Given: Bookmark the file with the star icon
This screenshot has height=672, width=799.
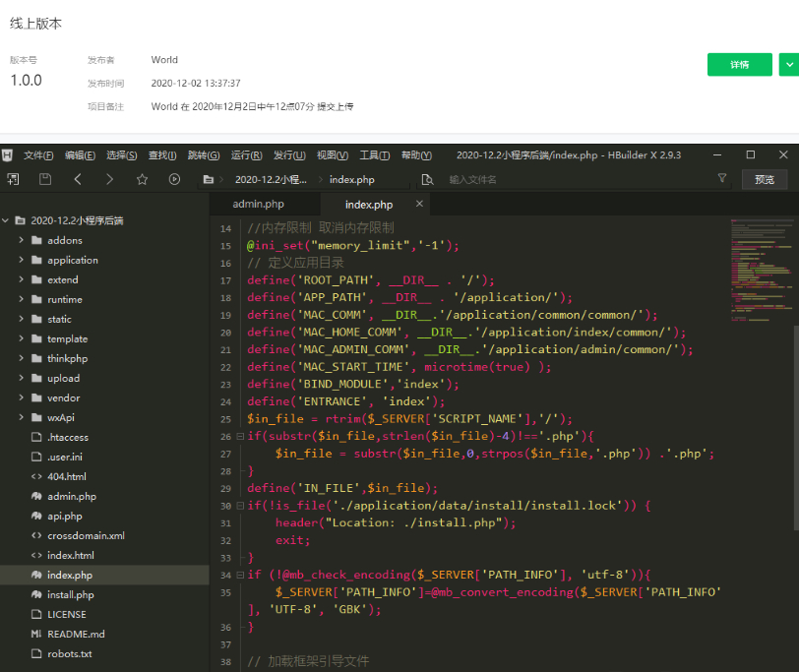Looking at the screenshot, I should tap(142, 179).
